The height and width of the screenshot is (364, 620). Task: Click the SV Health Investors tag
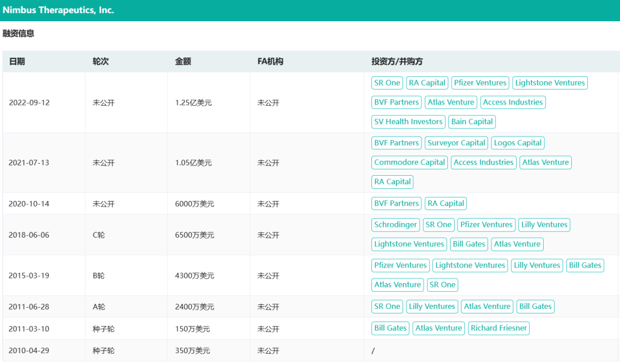[408, 122]
